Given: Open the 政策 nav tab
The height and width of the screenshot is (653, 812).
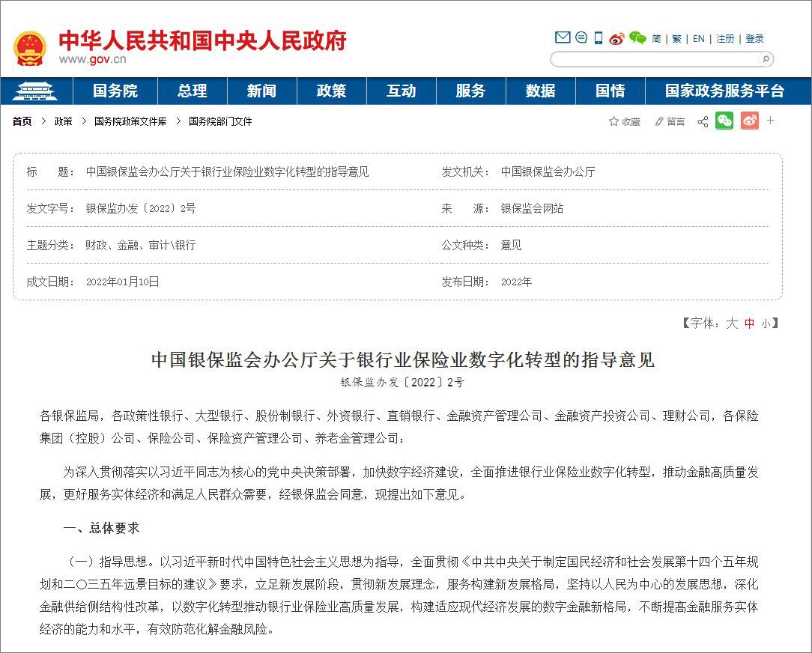Looking at the screenshot, I should pyautogui.click(x=331, y=91).
